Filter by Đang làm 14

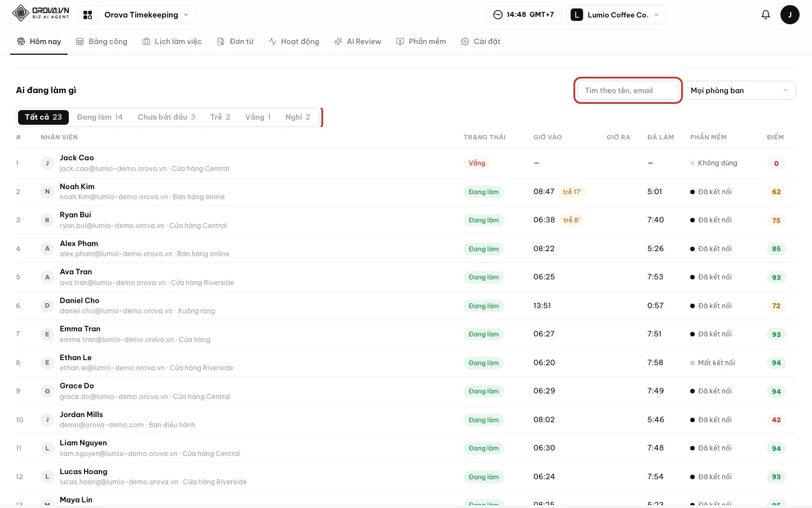(100, 117)
